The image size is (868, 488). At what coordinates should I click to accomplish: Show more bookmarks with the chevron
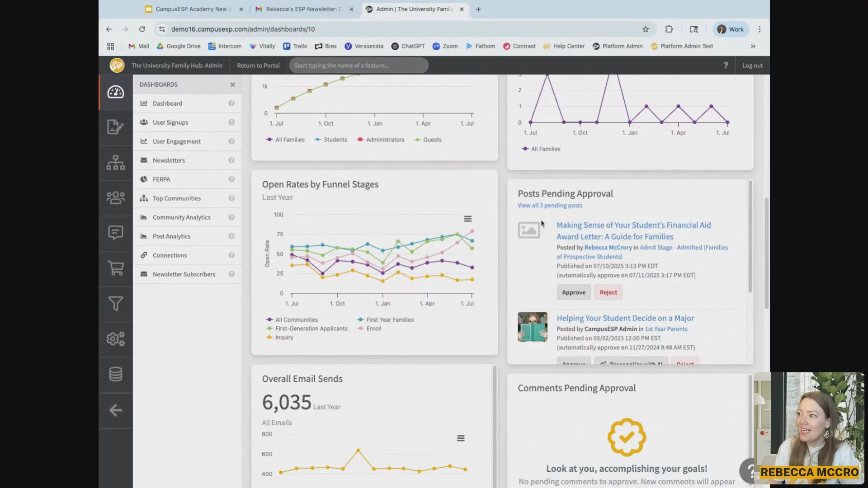[x=753, y=46]
